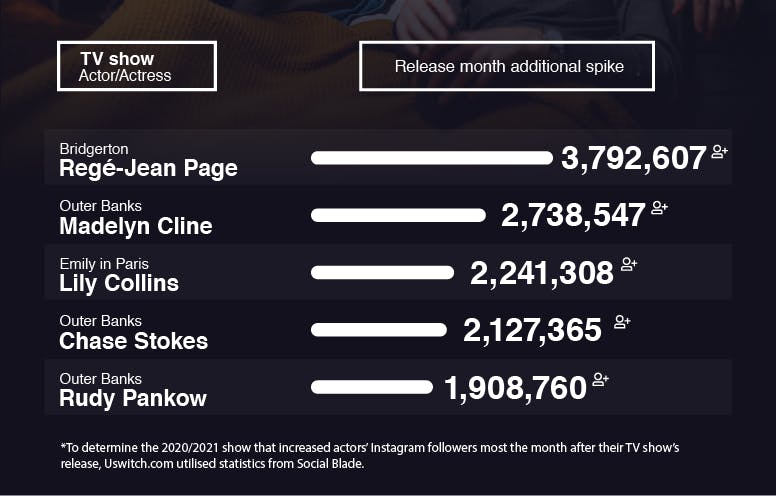Click Lily Collins's white bar
The width and height of the screenshot is (776, 496).
[382, 272]
